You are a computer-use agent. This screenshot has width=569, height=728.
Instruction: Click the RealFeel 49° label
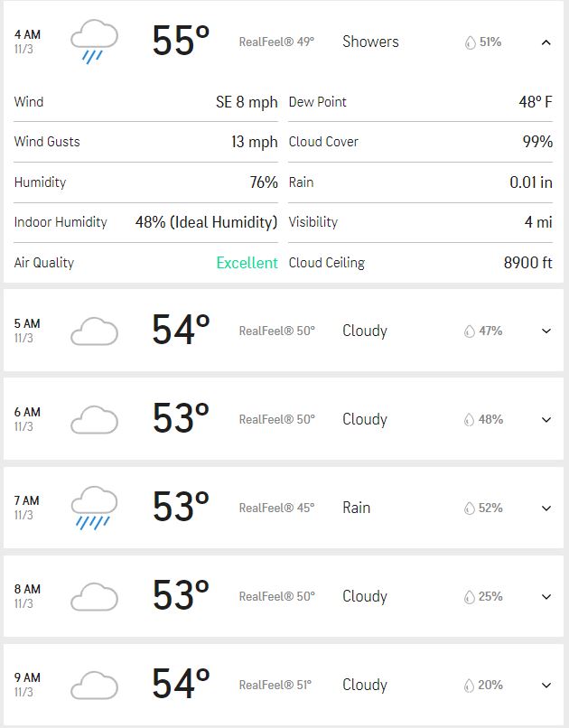click(x=276, y=42)
